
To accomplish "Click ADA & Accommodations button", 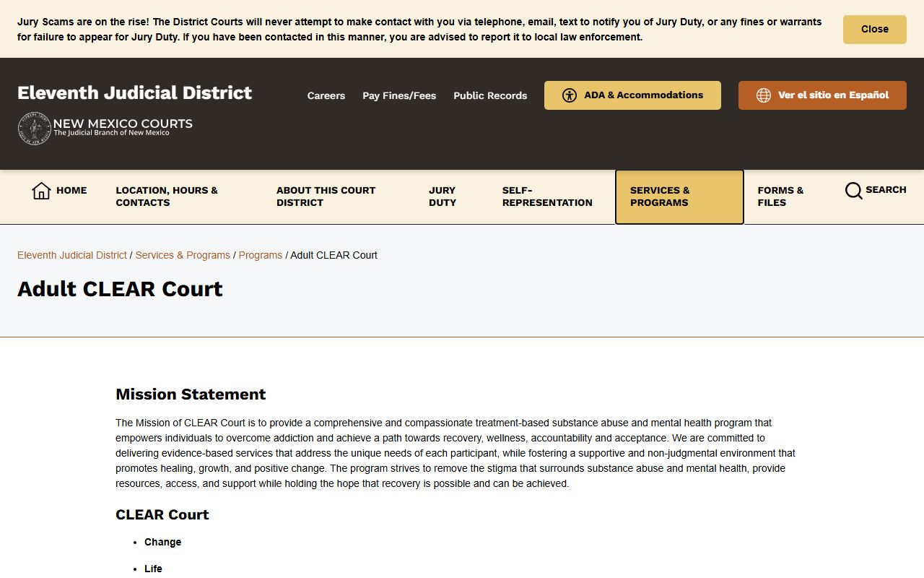I will click(x=632, y=95).
